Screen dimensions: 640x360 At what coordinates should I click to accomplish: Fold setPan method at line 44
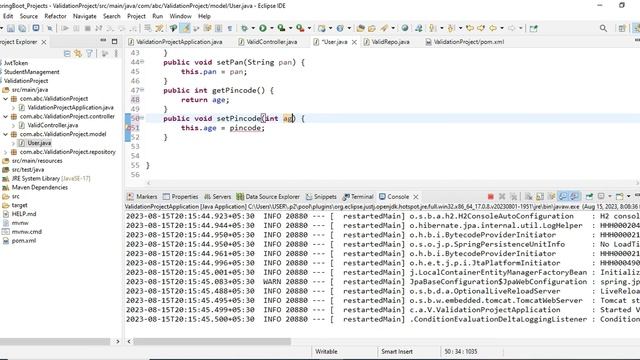point(142,62)
